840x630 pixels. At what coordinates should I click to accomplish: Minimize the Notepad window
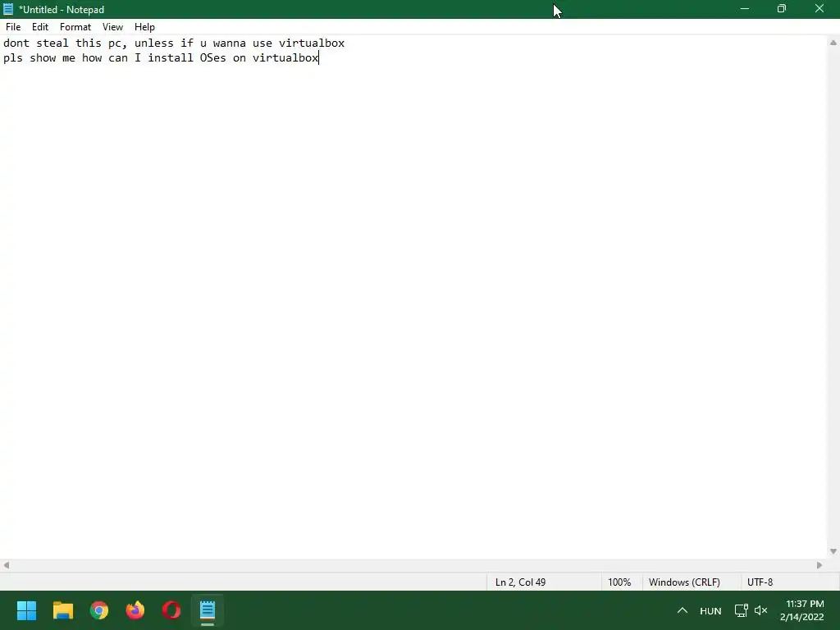[x=744, y=9]
